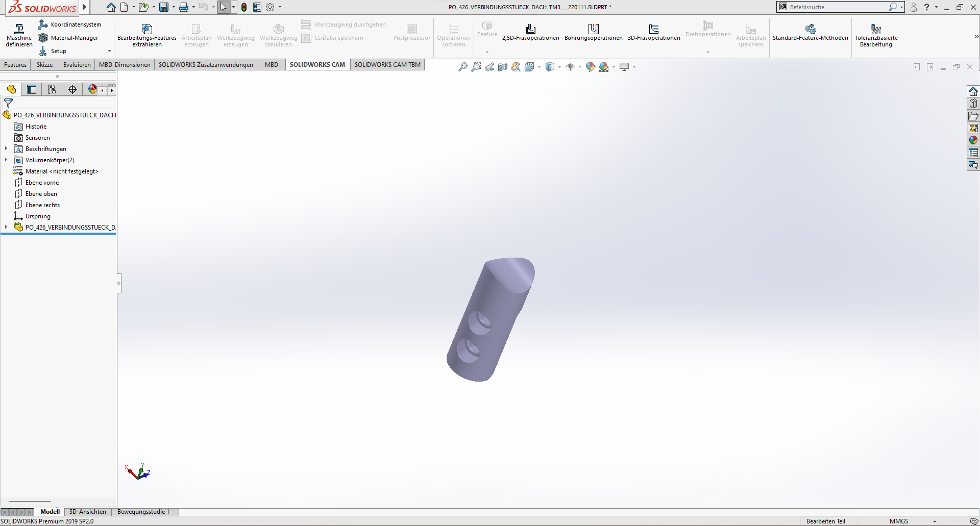Open 3D-Fräsoperationen
Screen dimensions: 980x526
[x=654, y=32]
